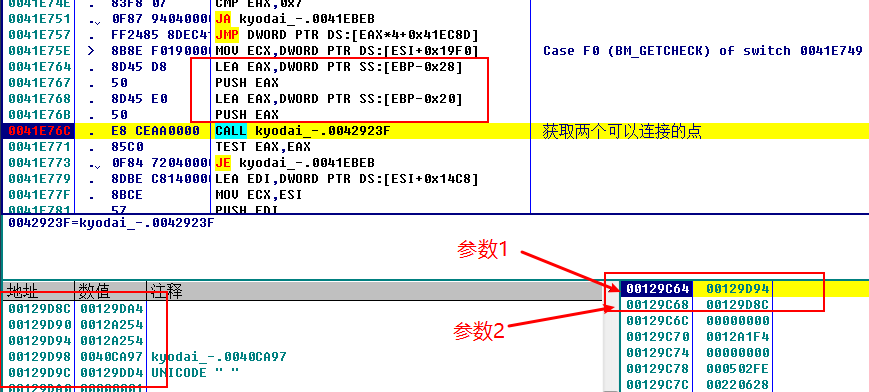Click info line 0042923F=kyodai_-.0042923F
Image resolution: width=869 pixels, height=392 pixels.
111,223
